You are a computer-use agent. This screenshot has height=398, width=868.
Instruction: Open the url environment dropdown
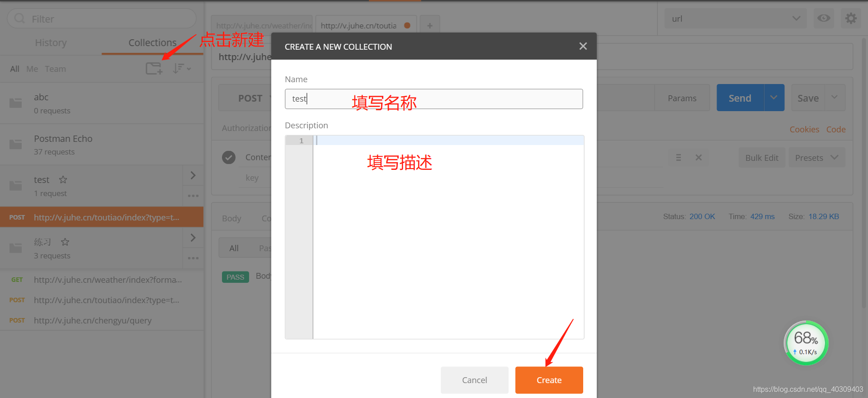pyautogui.click(x=736, y=19)
